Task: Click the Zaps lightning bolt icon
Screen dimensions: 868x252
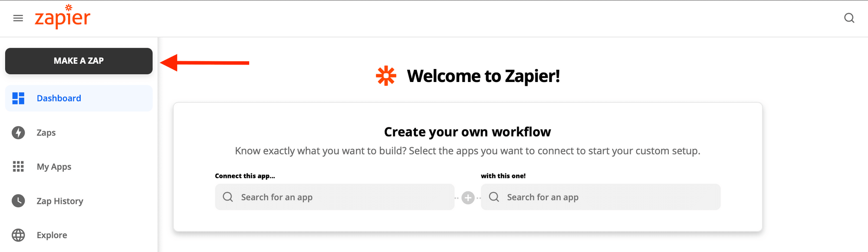Action: [18, 133]
